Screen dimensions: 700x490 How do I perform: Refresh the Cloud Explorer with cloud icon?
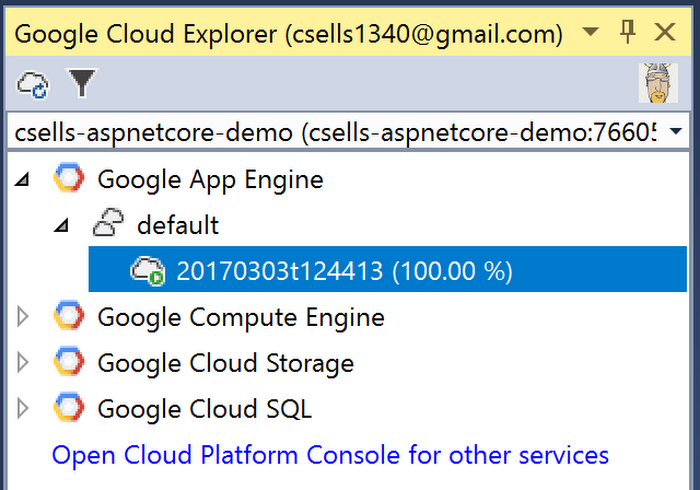click(33, 83)
